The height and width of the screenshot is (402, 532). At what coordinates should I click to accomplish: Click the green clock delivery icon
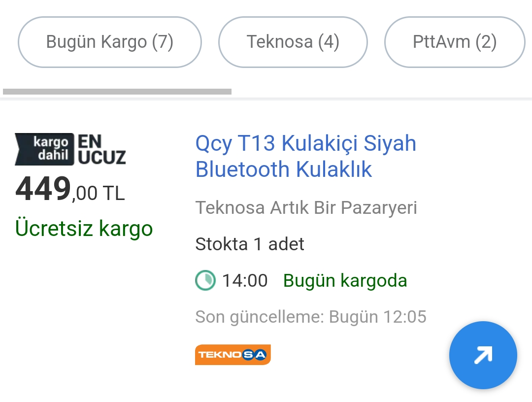click(205, 280)
